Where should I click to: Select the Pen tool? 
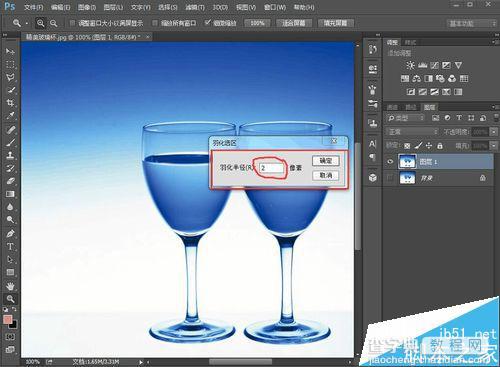click(10, 233)
